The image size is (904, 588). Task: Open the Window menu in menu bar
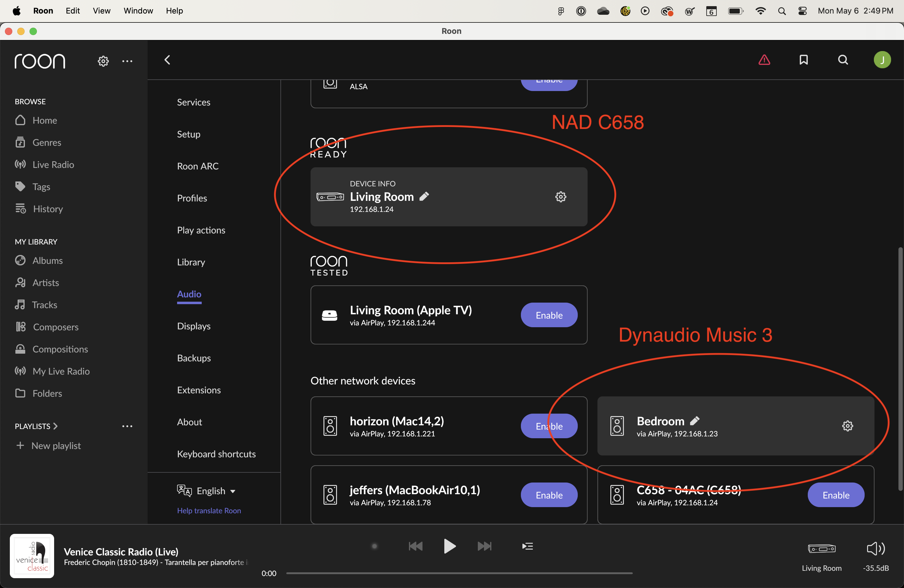coord(138,11)
